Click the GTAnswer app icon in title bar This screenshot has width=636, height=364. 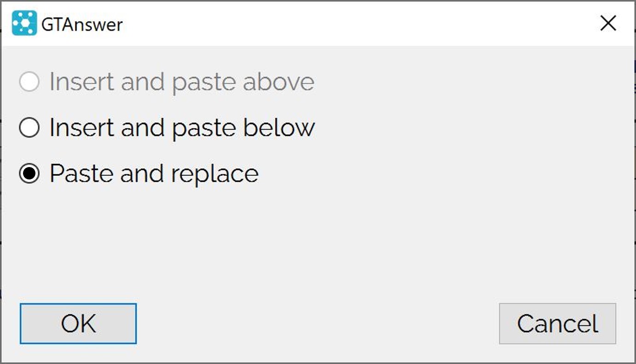click(x=24, y=23)
